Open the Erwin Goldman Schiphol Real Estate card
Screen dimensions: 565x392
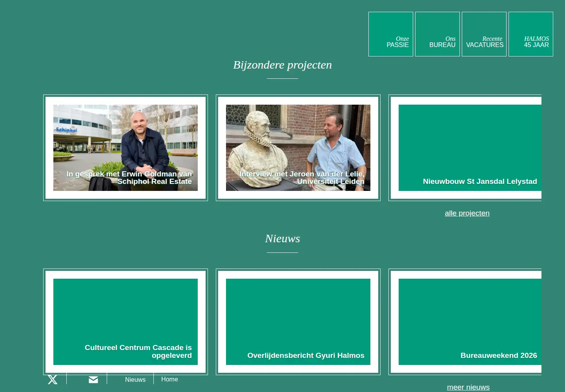point(126,148)
